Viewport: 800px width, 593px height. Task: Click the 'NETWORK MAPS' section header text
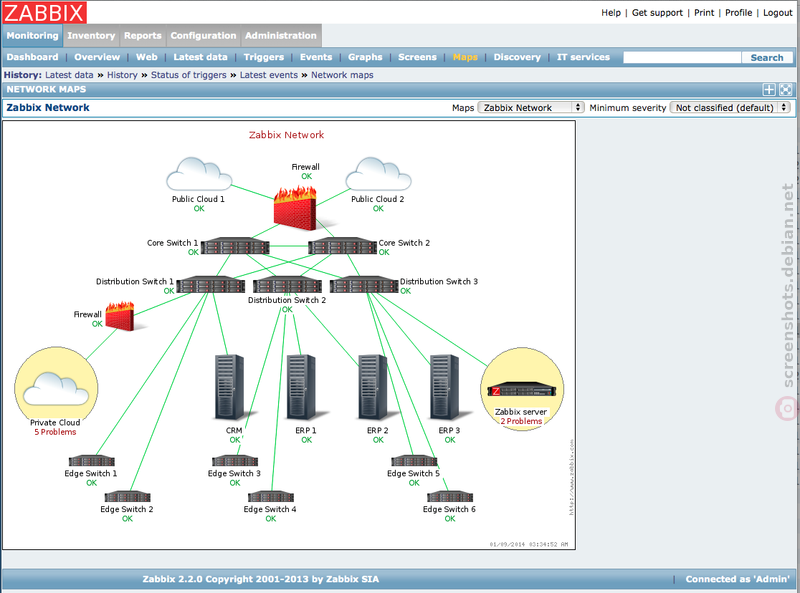click(x=46, y=89)
